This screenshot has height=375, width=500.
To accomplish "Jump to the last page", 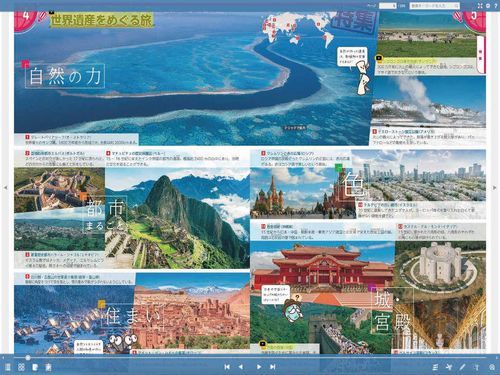I will point(272,367).
